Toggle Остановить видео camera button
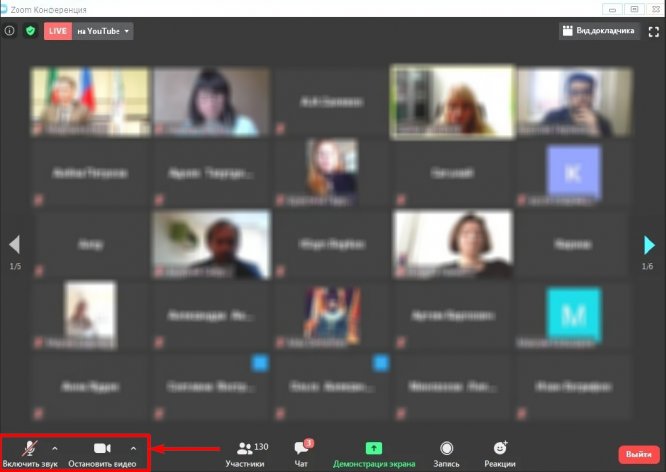 coord(102,454)
